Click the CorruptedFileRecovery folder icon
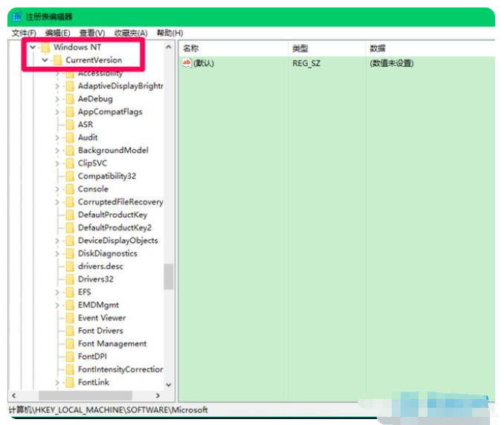 pyautogui.click(x=70, y=202)
